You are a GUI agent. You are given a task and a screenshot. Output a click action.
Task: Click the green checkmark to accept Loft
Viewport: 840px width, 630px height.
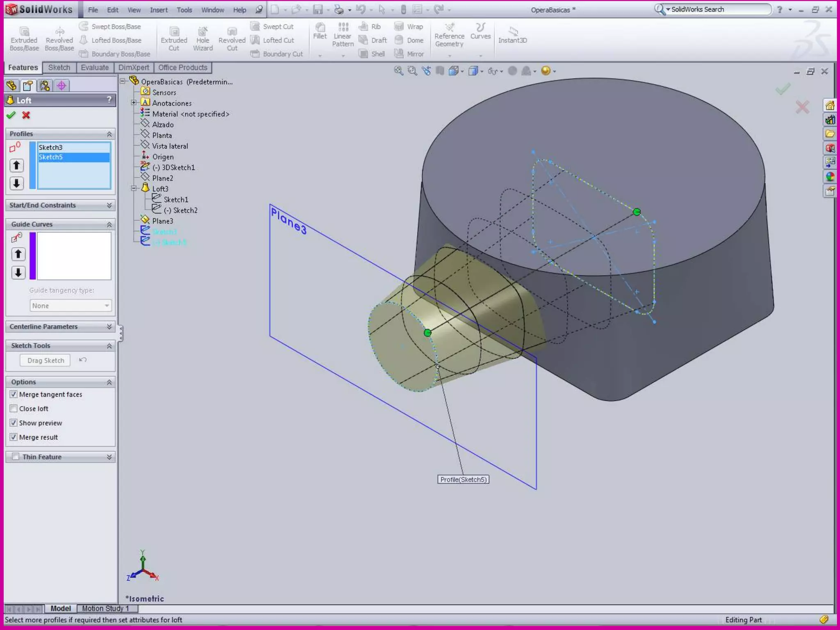(x=11, y=115)
